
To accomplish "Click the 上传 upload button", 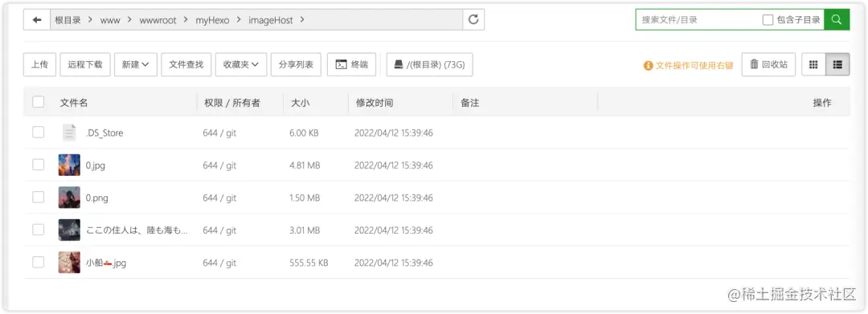I will 39,65.
